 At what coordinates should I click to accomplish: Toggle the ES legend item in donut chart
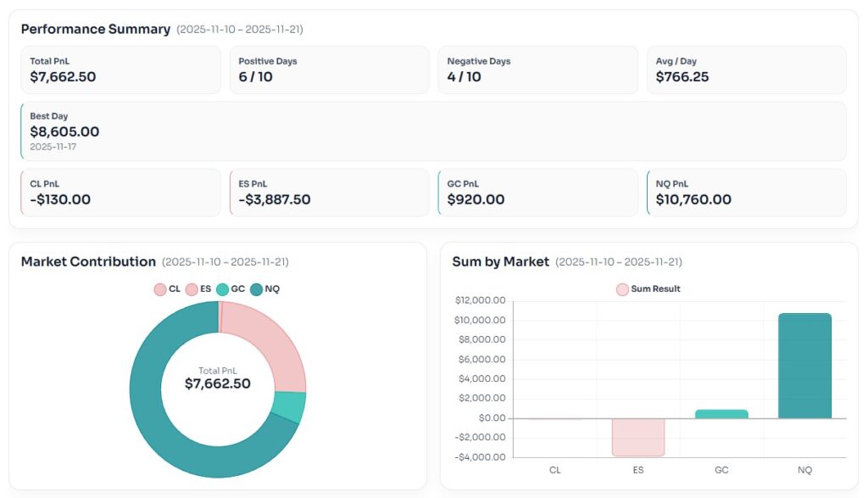[x=198, y=289]
